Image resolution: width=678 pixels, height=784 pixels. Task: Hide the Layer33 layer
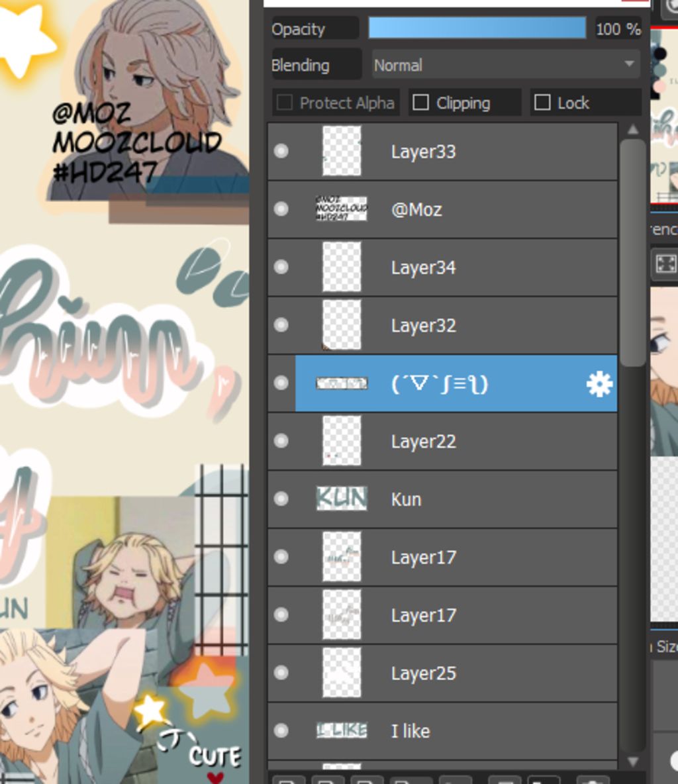click(x=281, y=151)
